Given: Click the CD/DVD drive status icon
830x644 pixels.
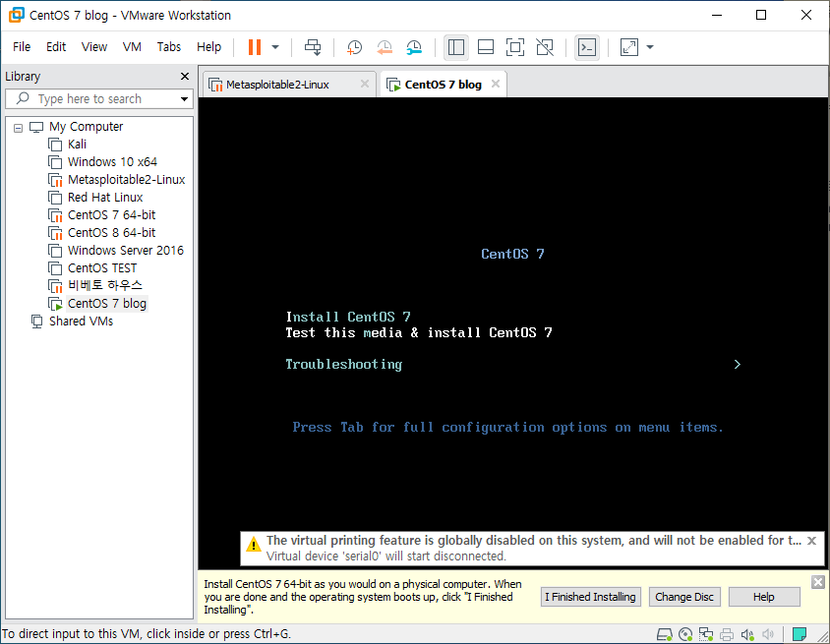Looking at the screenshot, I should pyautogui.click(x=685, y=634).
